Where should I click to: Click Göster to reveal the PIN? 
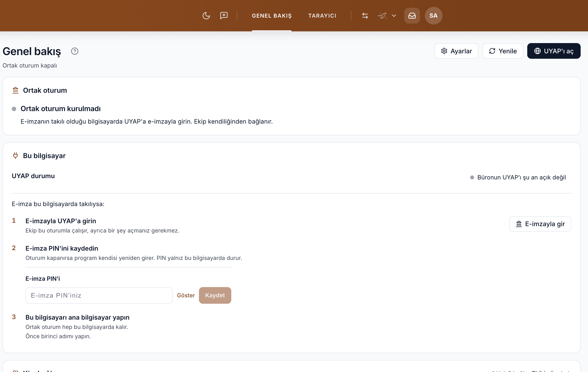coord(186,295)
